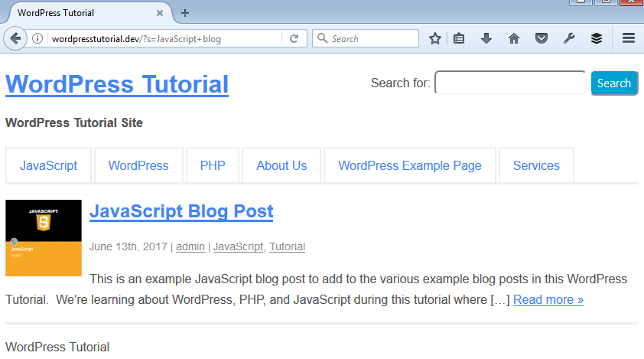Open the Firefox hamburger menu

(x=629, y=38)
